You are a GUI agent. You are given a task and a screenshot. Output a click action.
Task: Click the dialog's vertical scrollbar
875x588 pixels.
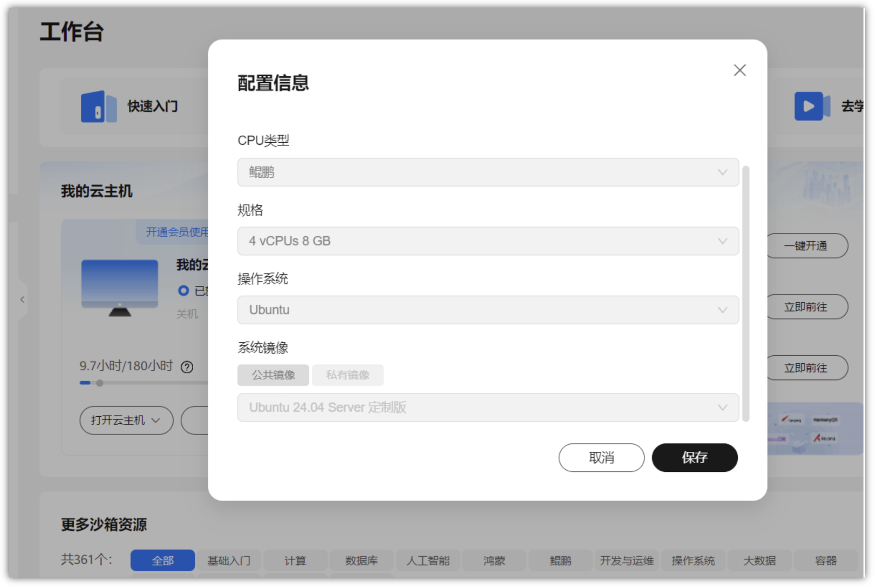[745, 293]
